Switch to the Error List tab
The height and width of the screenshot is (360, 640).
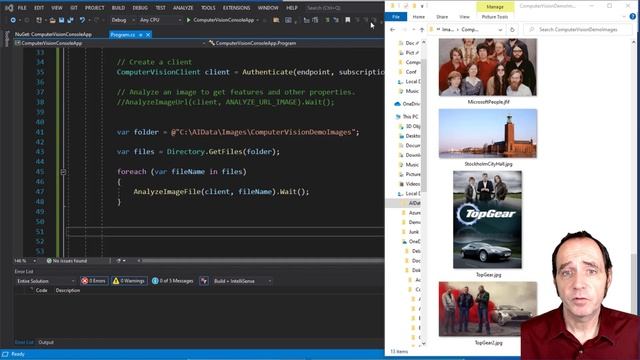[x=24, y=342]
